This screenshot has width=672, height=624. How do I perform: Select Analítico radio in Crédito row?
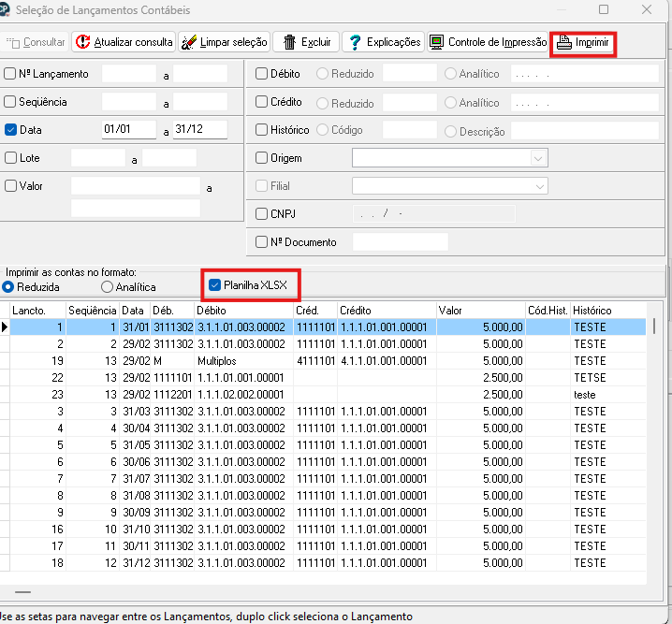pos(450,102)
